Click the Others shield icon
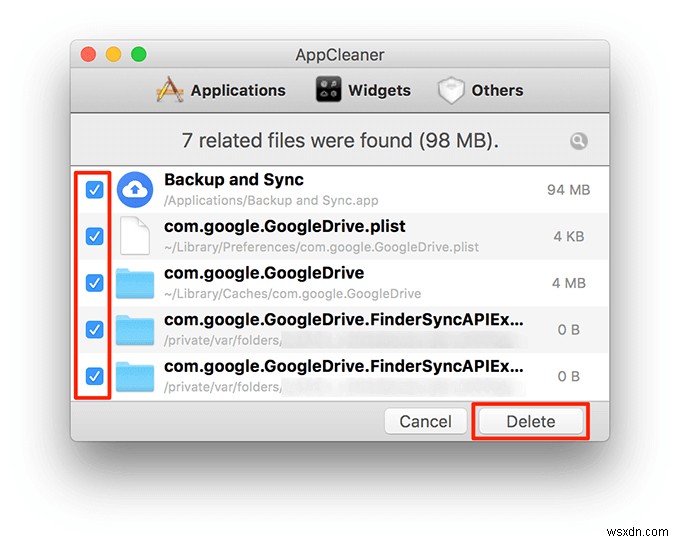The image size is (680, 542). pos(451,90)
